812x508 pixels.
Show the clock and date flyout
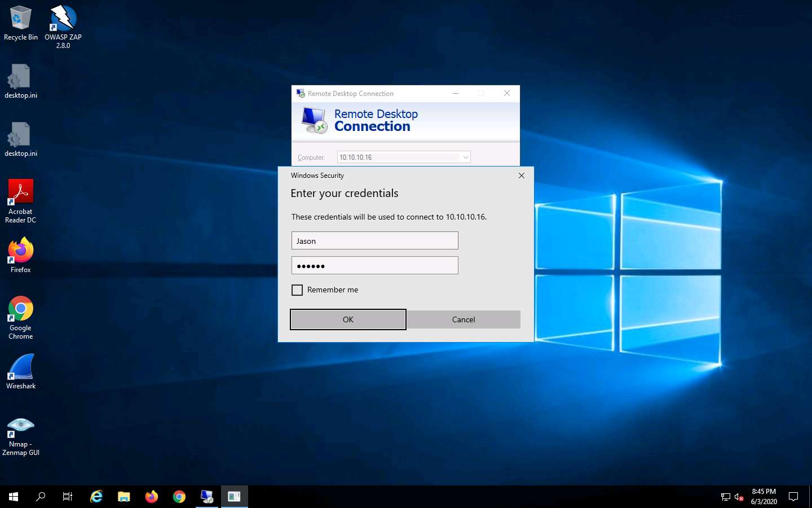tap(764, 497)
